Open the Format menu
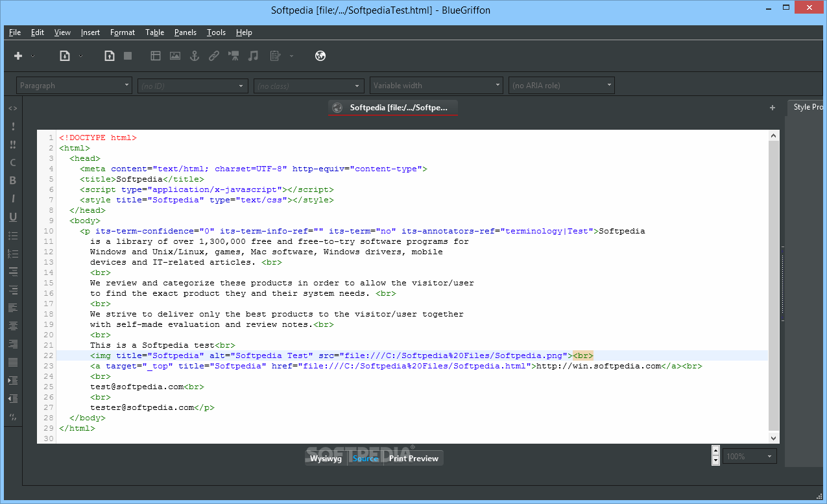827x504 pixels. [123, 32]
